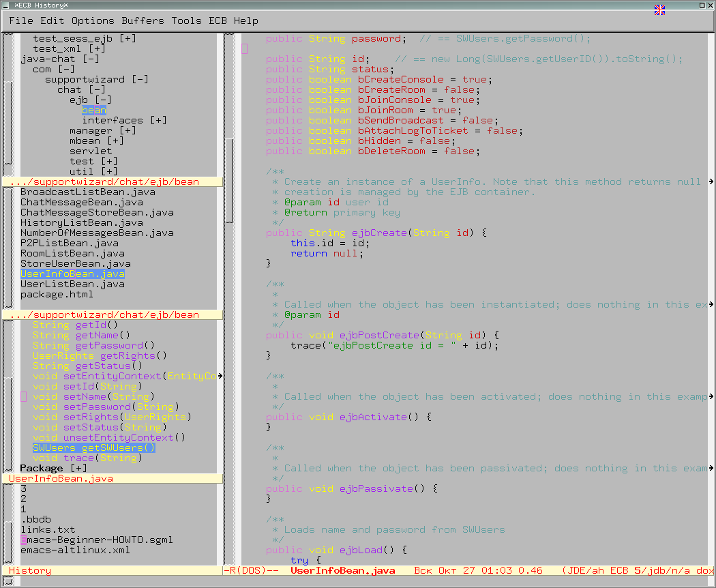Open the Buffers menu
The height and width of the screenshot is (588, 716).
[143, 20]
